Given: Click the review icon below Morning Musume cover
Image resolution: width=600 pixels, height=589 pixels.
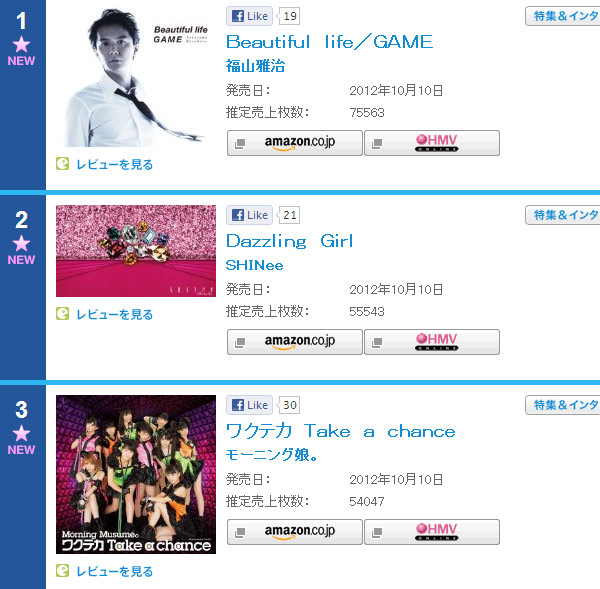Looking at the screenshot, I should coord(62,571).
